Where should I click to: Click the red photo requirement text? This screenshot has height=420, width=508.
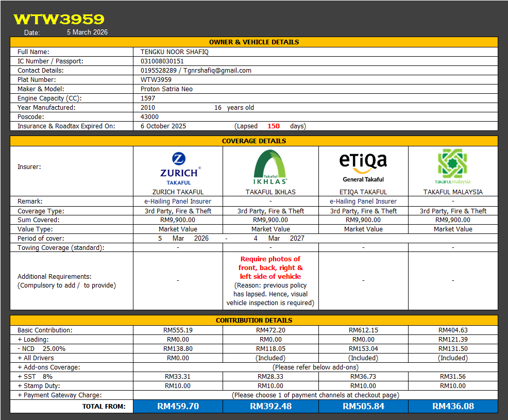(270, 267)
